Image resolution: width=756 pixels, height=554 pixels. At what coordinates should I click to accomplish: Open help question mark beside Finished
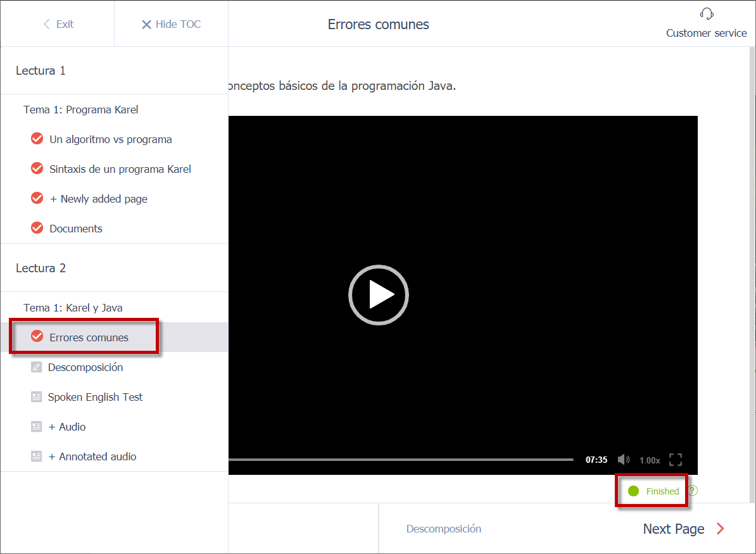693,491
